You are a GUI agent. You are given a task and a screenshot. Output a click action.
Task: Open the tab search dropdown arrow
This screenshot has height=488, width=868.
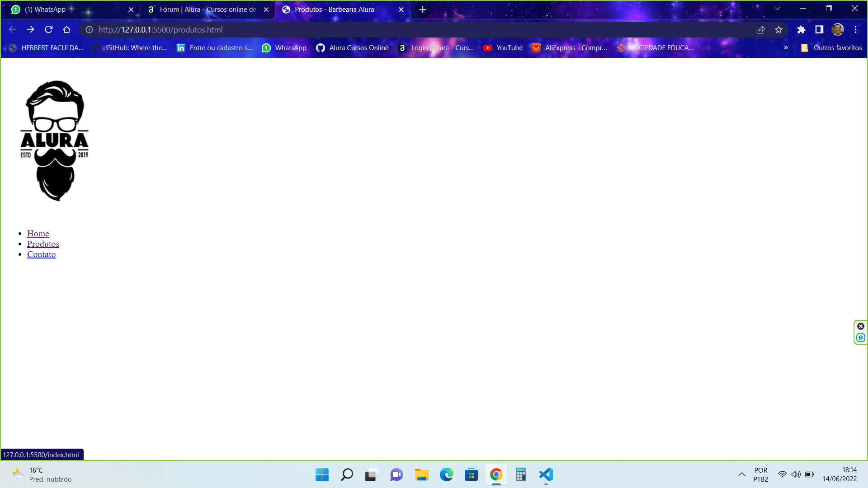tap(777, 9)
